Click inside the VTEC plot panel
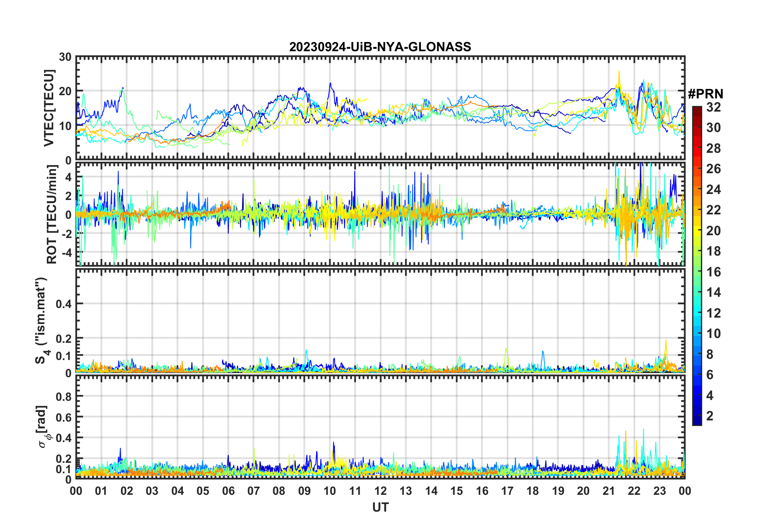Screen dimensions: 761x532 pyautogui.click(x=380, y=108)
